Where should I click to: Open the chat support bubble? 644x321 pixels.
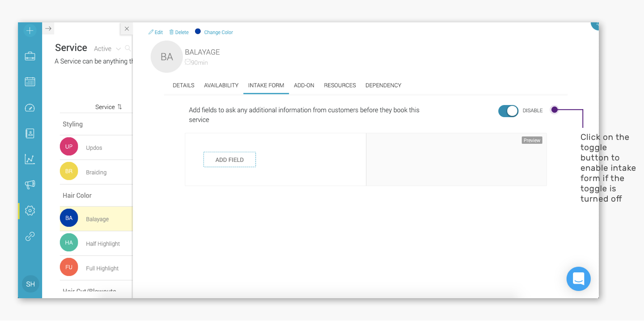579,279
